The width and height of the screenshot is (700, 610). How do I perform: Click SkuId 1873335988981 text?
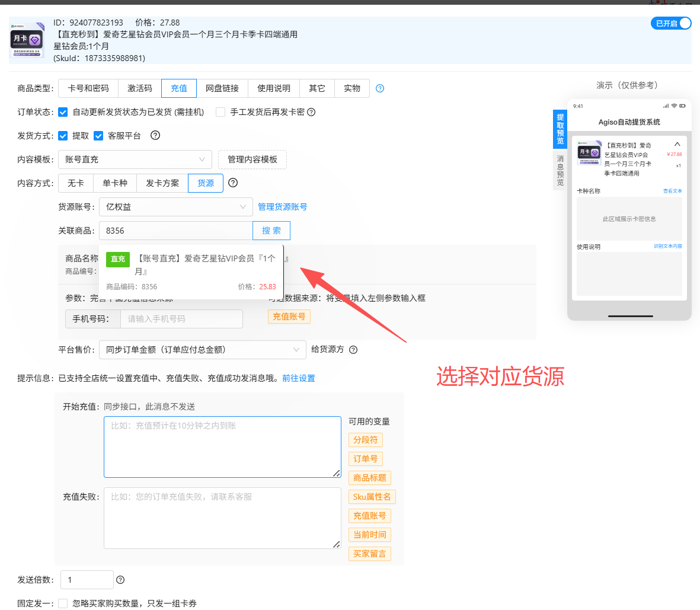point(99,58)
